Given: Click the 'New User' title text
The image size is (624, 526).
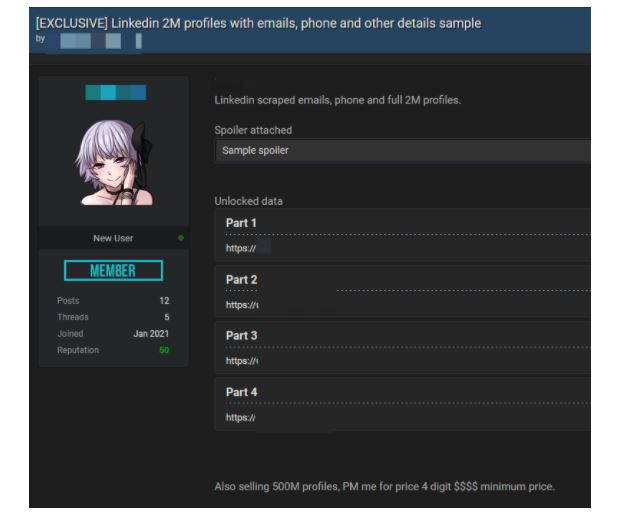Looking at the screenshot, I should [113, 238].
